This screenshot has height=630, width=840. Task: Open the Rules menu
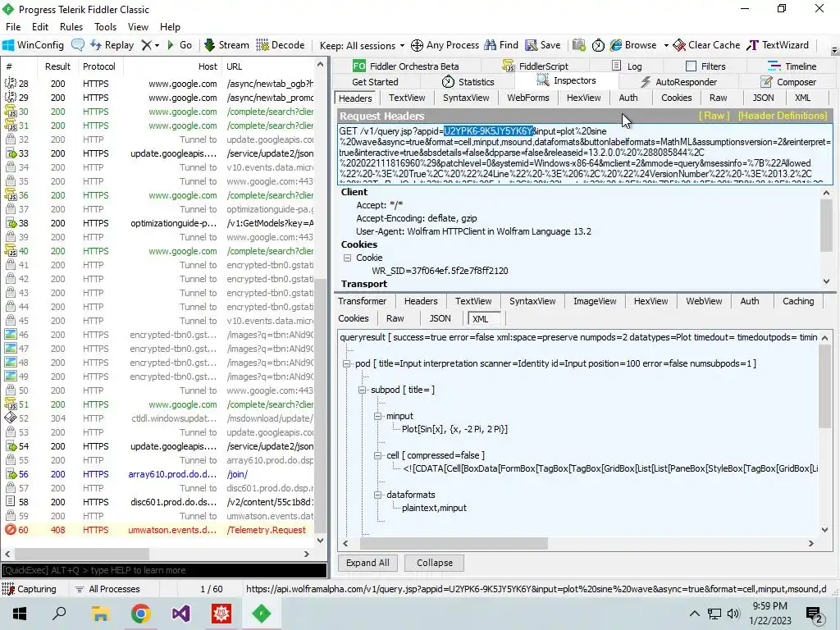pos(71,27)
